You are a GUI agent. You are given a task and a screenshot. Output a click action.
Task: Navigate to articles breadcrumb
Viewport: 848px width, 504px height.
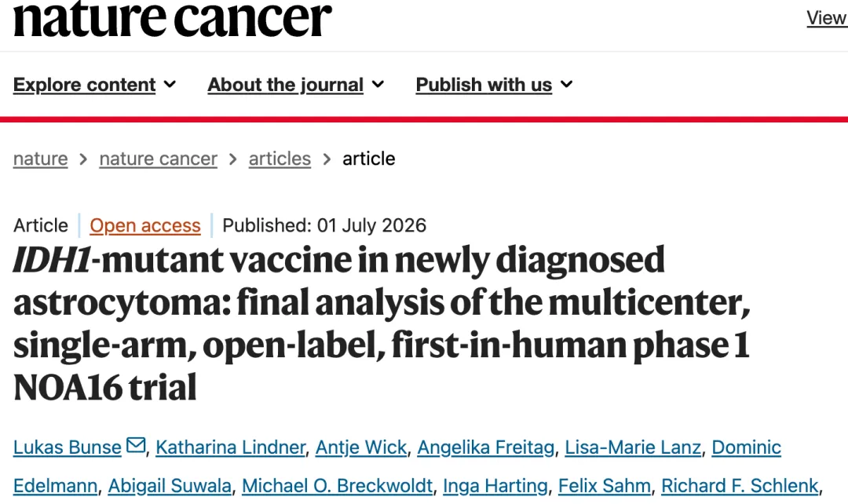point(280,159)
